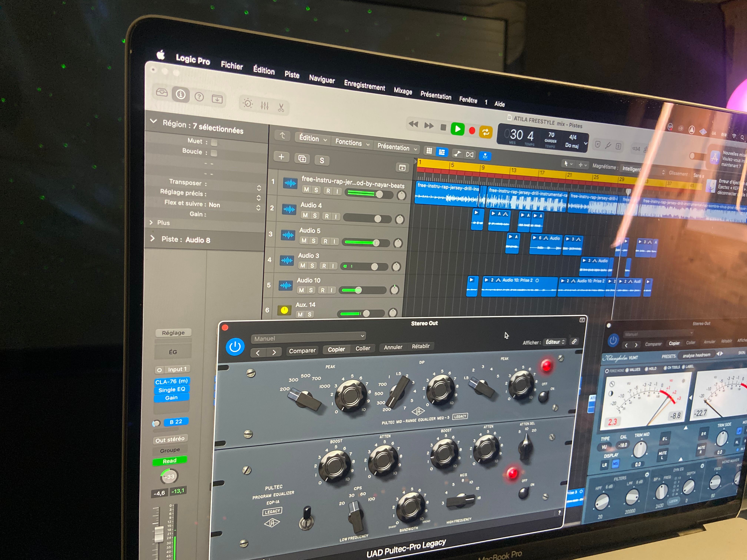The width and height of the screenshot is (747, 560).
Task: Toggle power button of Pultec plugin
Action: click(x=235, y=347)
